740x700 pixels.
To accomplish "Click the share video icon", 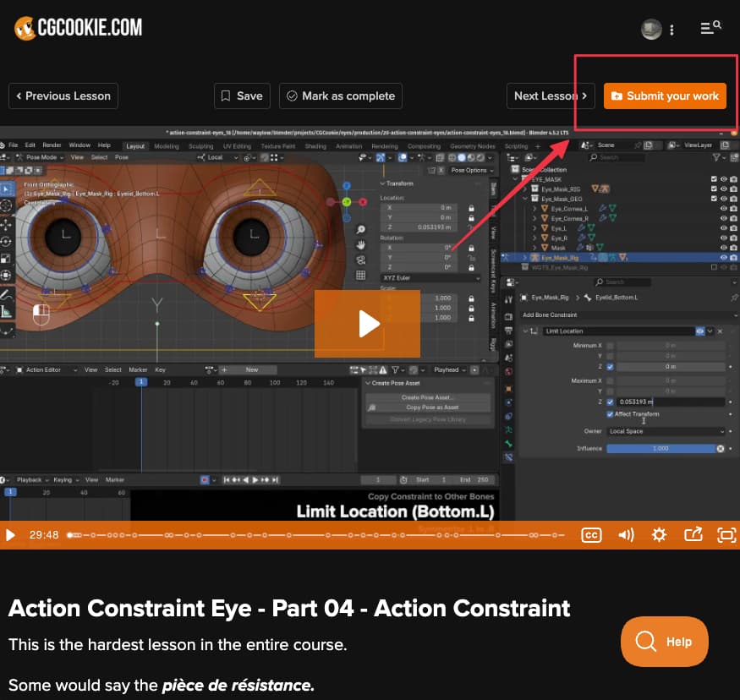I will click(x=693, y=534).
